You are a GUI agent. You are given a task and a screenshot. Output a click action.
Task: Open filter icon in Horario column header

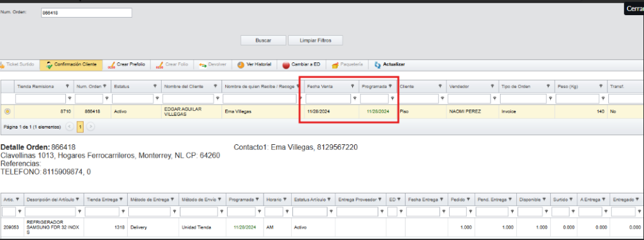pos(286,199)
